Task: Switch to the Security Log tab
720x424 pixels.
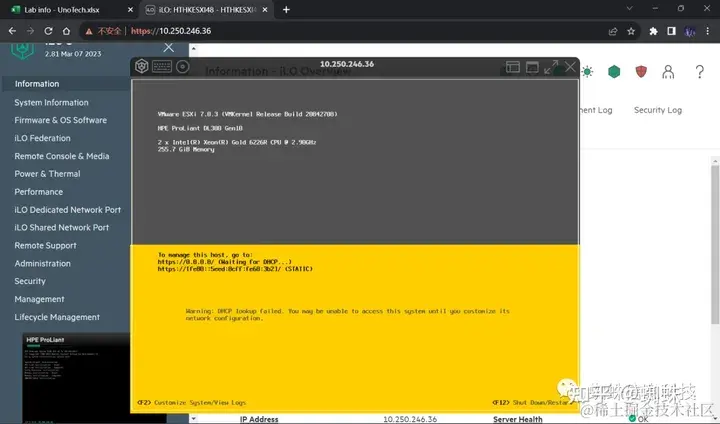Action: tap(658, 110)
